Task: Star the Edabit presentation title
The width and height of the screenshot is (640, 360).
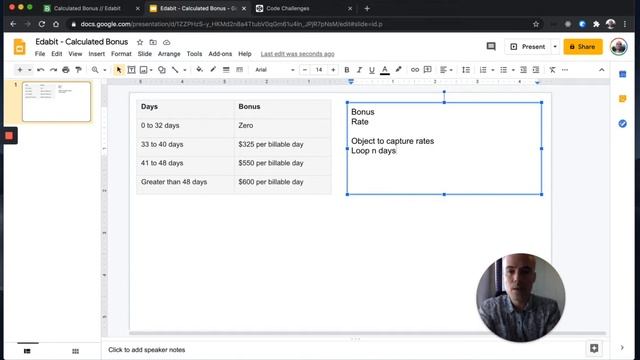Action: point(140,42)
